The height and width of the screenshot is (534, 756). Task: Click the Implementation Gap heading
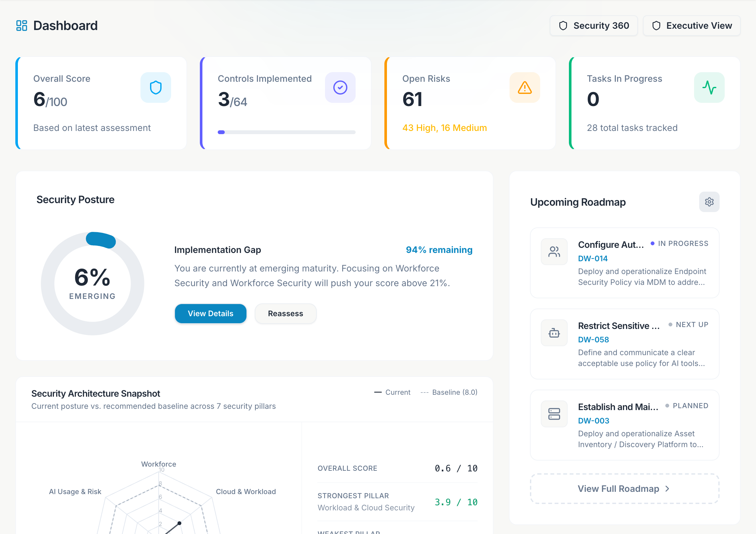tap(218, 250)
